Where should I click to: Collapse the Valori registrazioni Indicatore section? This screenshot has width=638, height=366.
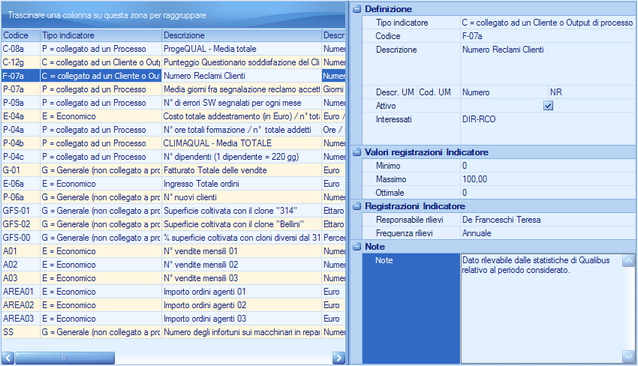click(357, 152)
